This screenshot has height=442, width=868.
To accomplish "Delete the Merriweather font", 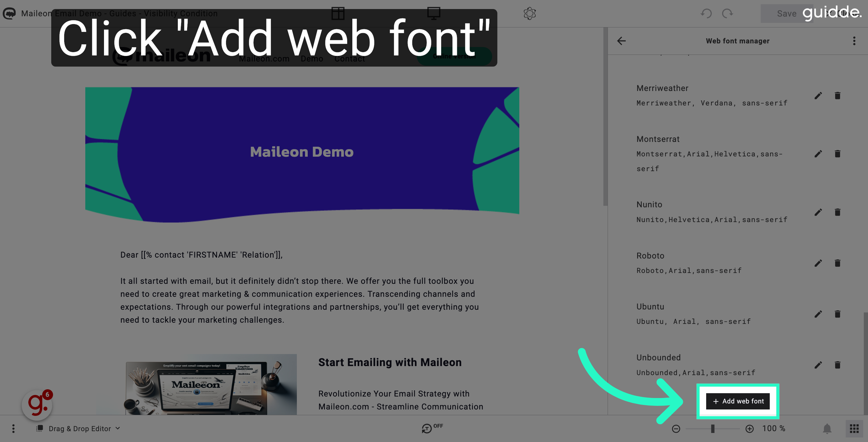I will point(837,96).
